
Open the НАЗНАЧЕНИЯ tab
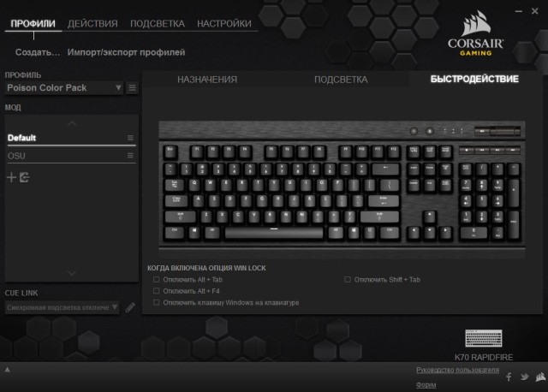pyautogui.click(x=207, y=80)
